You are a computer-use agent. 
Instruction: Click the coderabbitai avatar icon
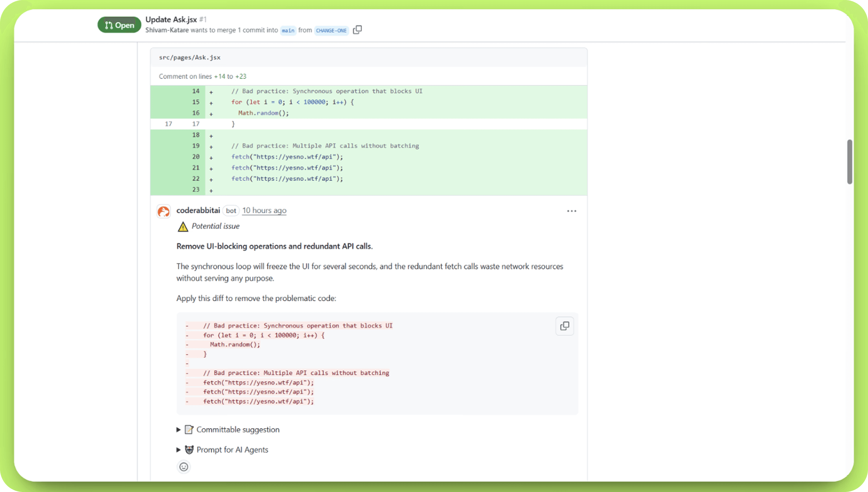164,212
